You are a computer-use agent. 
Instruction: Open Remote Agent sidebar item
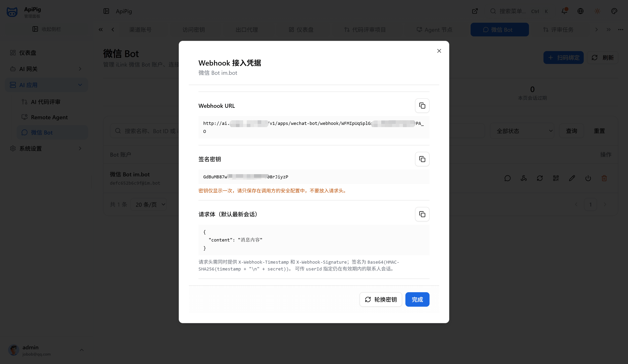point(52,117)
